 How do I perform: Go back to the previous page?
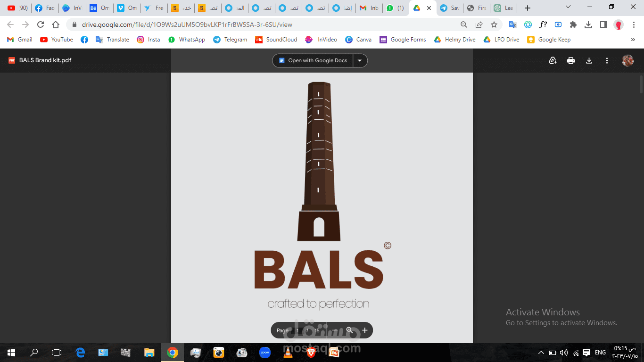pyautogui.click(x=10, y=25)
